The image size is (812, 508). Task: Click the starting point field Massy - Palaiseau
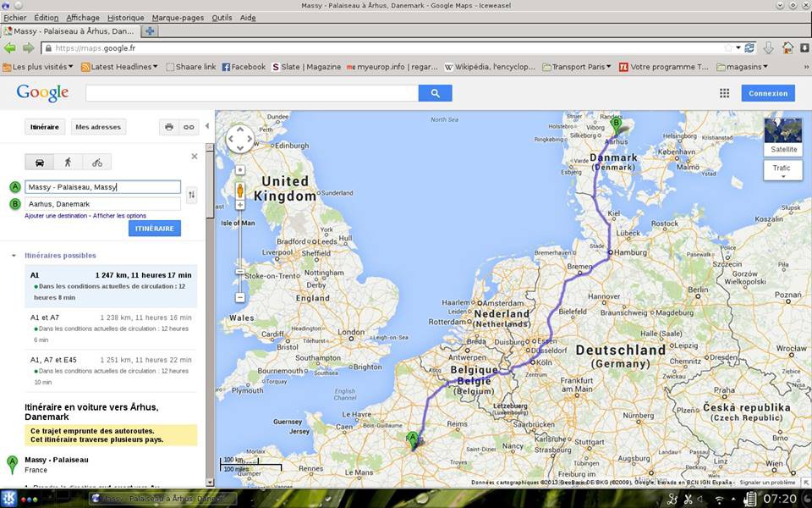point(103,187)
